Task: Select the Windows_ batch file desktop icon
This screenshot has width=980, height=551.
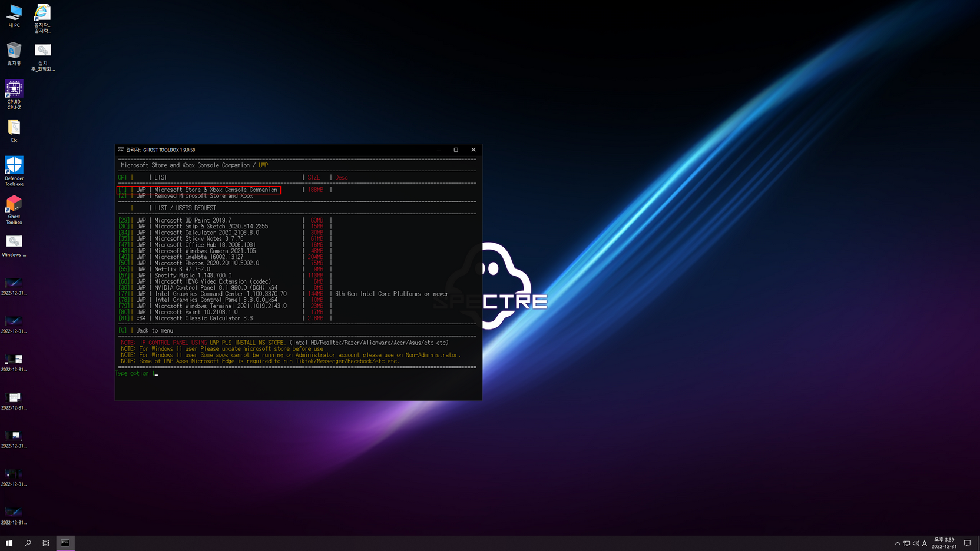Action: [x=14, y=245]
